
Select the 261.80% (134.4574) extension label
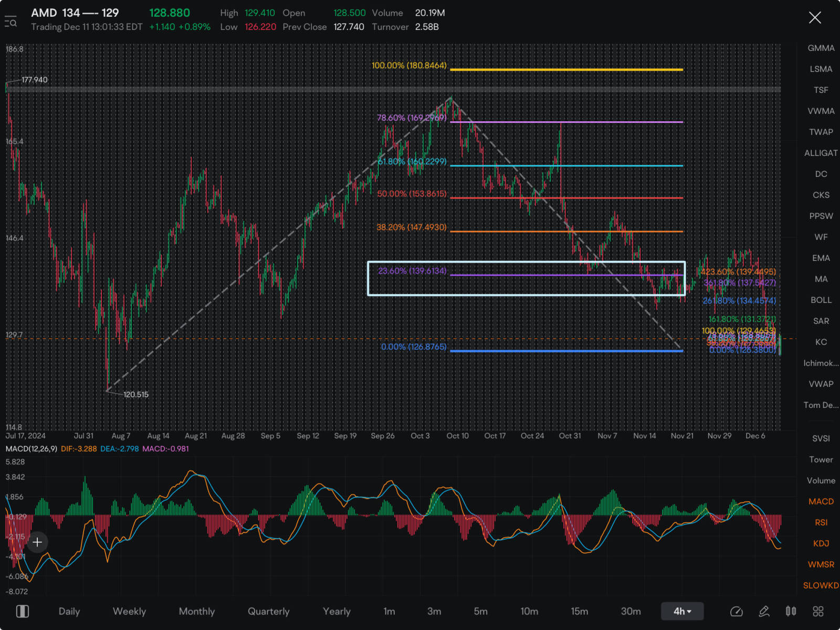click(739, 301)
